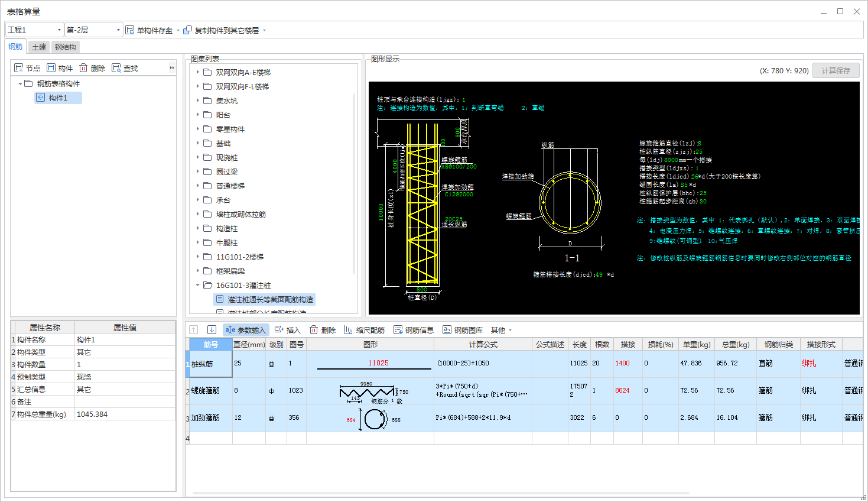Click the 1400 lap value in 桩纵筋 row
This screenshot has height=502, width=868.
click(628, 364)
